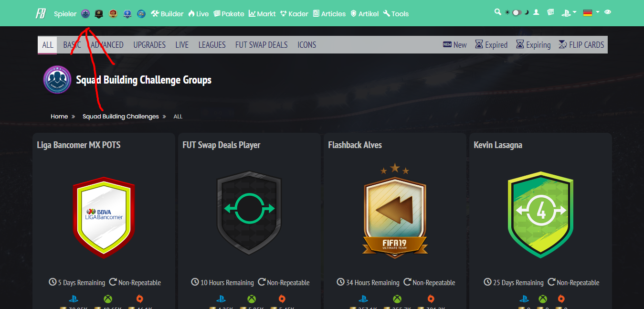Screen dimensions: 644x309
Task: Toggle the light/dark mode switch
Action: pyautogui.click(x=517, y=13)
